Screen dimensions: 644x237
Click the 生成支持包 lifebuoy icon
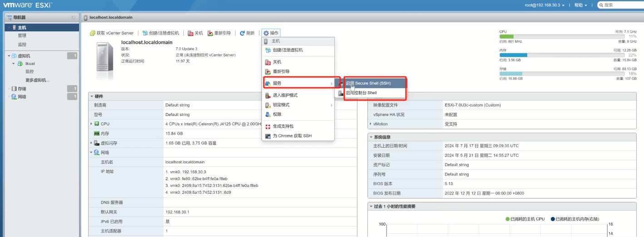click(268, 126)
